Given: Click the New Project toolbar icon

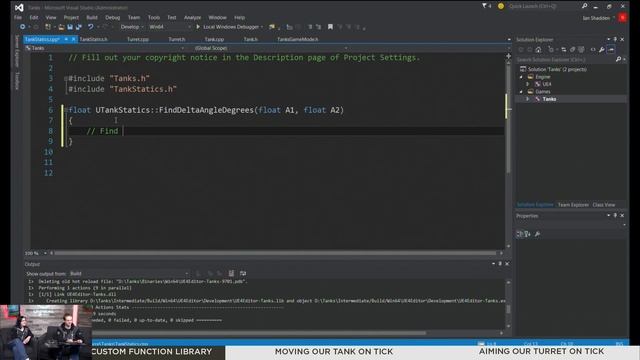Looking at the screenshot, I should point(48,27).
